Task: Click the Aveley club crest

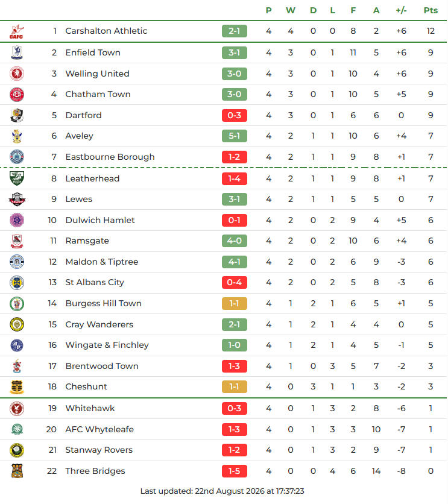Action: (x=17, y=136)
